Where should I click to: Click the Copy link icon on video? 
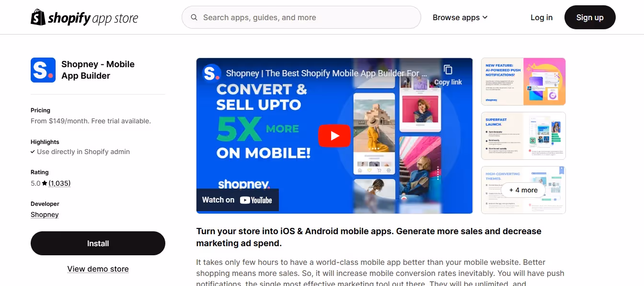pyautogui.click(x=448, y=70)
